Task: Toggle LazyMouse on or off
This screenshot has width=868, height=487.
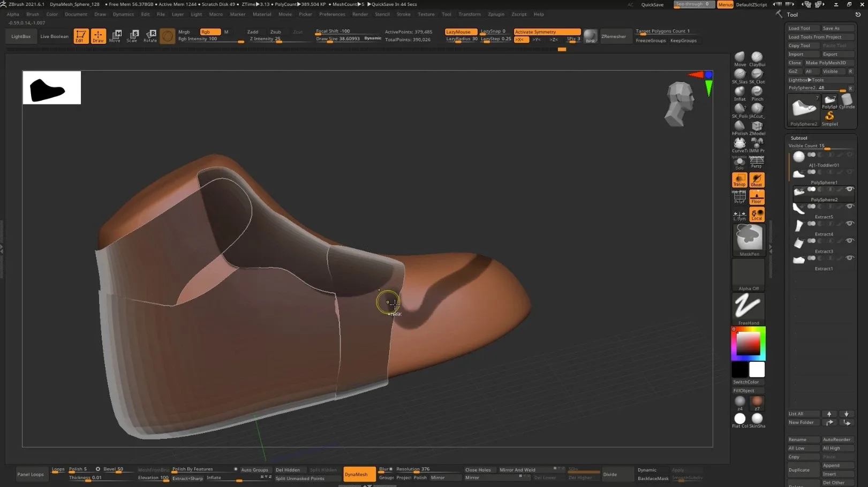Action: [x=461, y=32]
